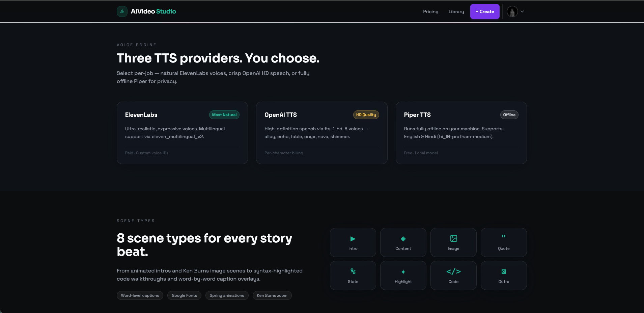The image size is (644, 313).
Task: Select the Outro crossed-box icon
Action: pyautogui.click(x=504, y=271)
